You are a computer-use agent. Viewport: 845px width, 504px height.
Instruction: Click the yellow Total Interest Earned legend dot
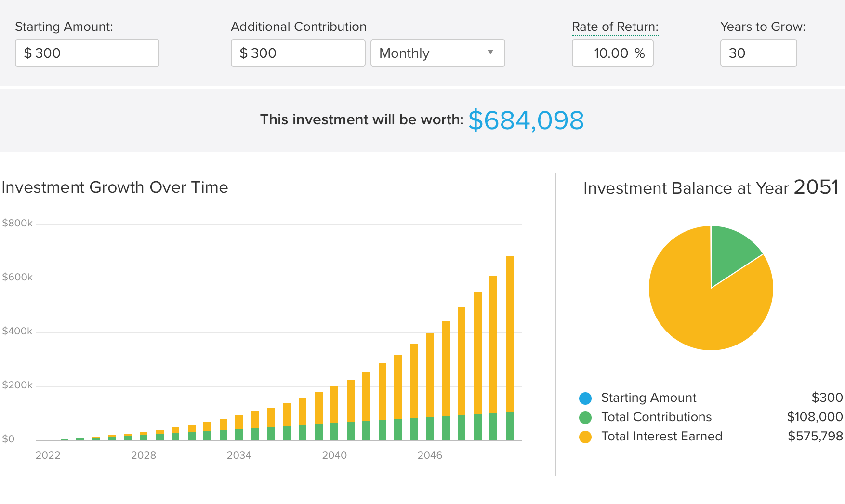point(585,437)
